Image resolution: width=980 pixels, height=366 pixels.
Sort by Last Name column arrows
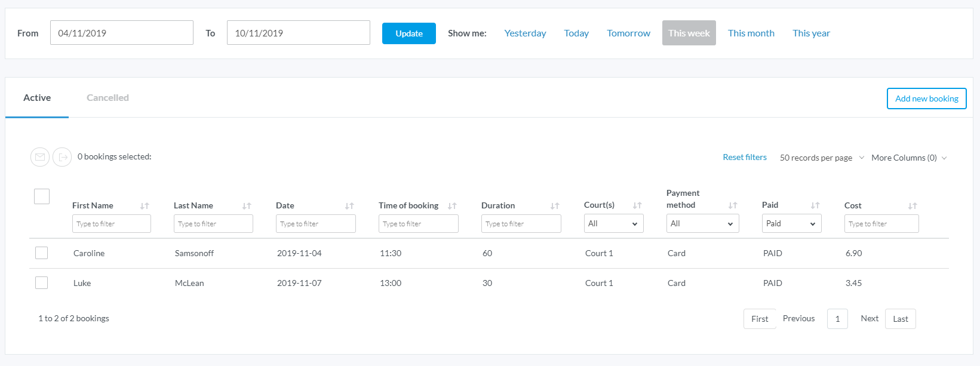coord(247,206)
